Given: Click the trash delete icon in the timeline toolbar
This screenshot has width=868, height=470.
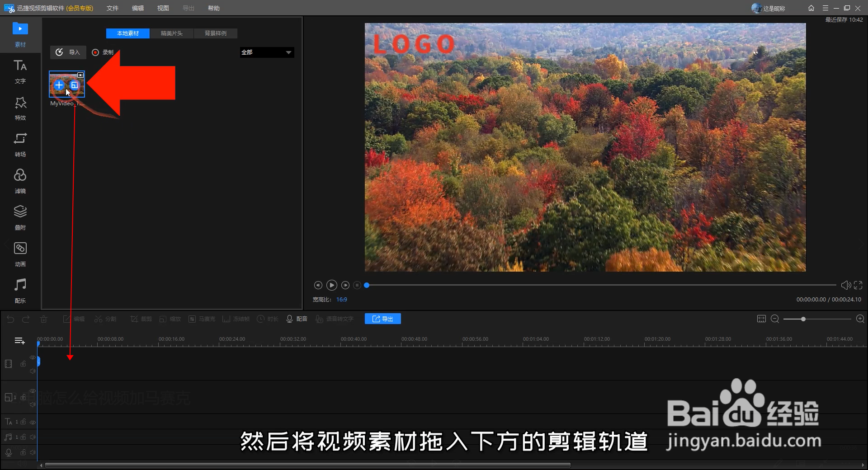Looking at the screenshot, I should 43,319.
